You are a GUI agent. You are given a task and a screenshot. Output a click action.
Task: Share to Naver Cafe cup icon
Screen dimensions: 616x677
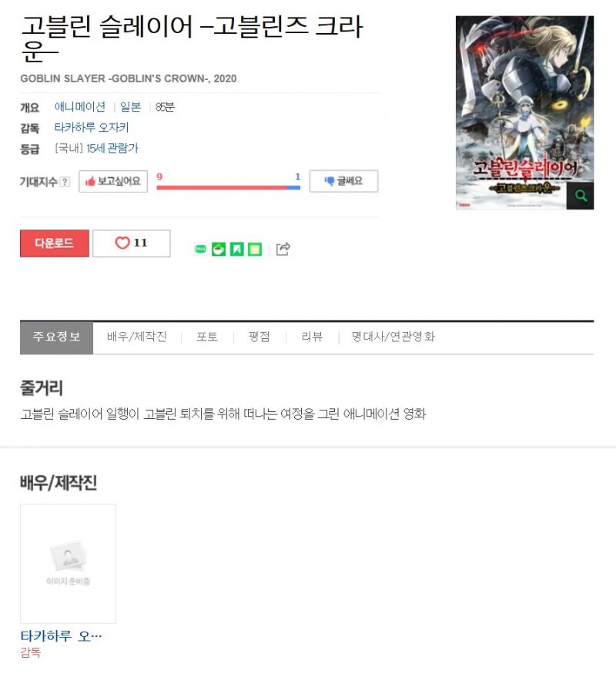(x=219, y=249)
